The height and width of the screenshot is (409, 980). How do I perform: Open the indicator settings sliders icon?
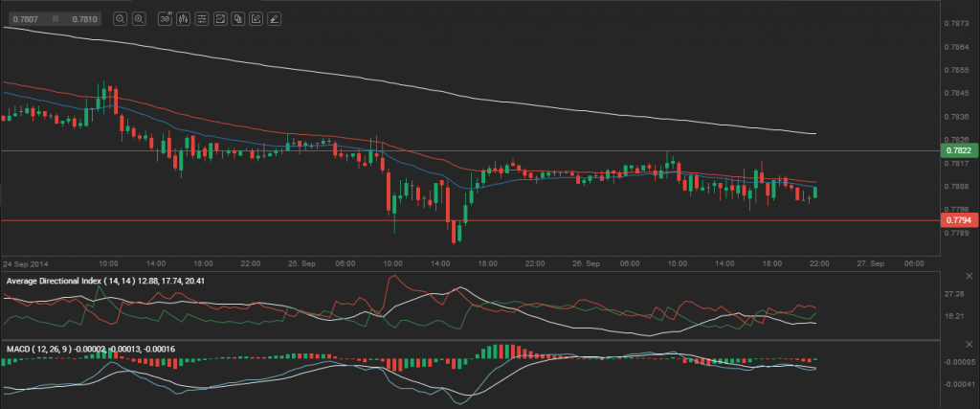(x=202, y=18)
